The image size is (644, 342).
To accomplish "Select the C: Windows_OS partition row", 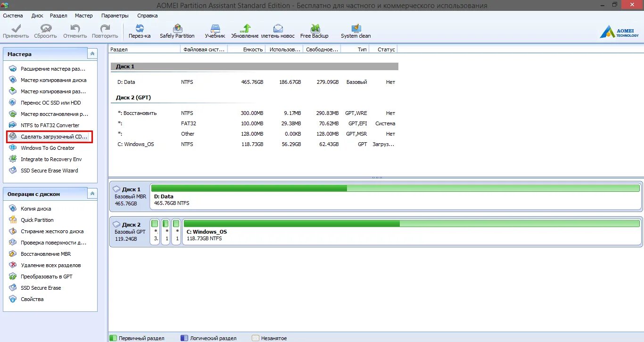I will coord(255,144).
